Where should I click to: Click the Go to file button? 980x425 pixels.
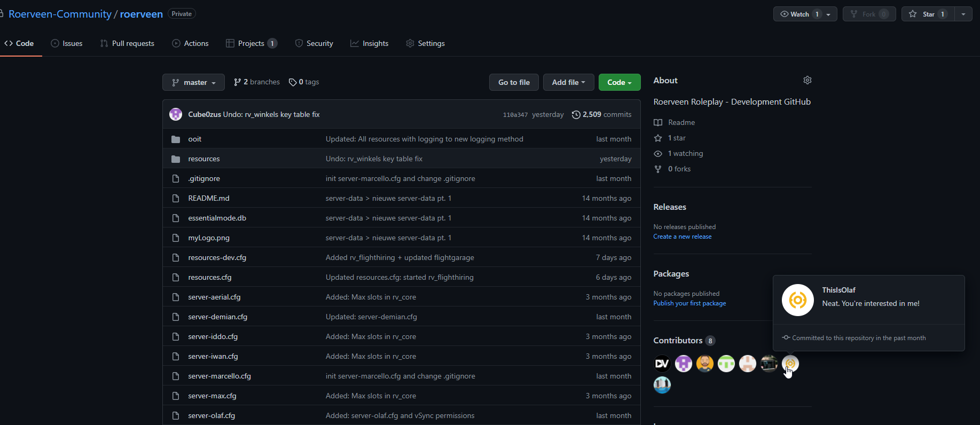tap(514, 83)
